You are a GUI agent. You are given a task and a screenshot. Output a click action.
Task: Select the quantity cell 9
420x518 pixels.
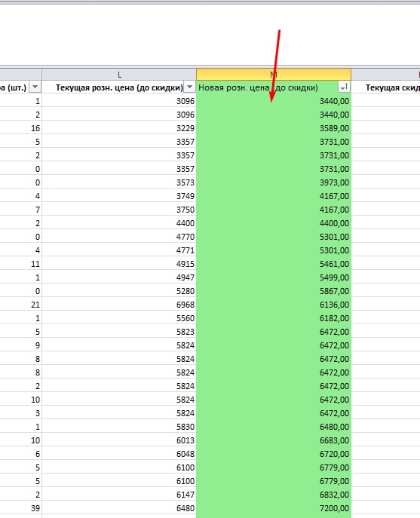click(x=20, y=345)
